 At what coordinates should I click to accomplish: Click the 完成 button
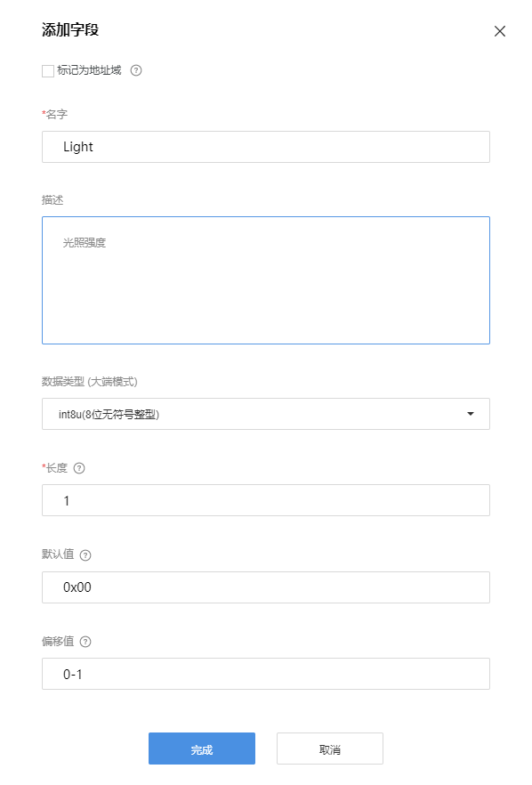202,749
